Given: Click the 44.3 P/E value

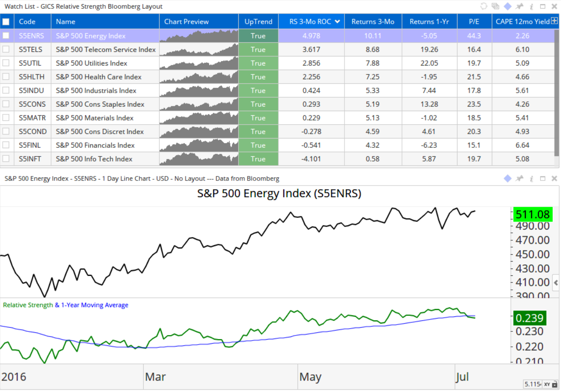Looking at the screenshot, I should click(474, 36).
